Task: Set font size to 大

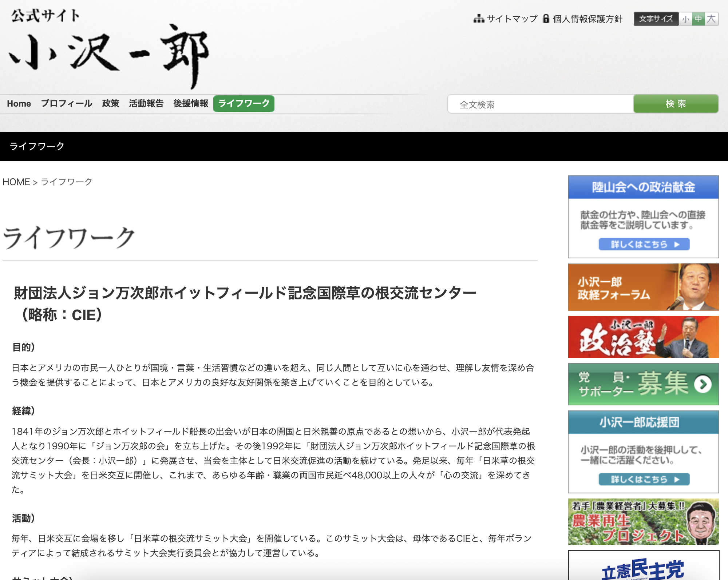Action: [x=711, y=19]
